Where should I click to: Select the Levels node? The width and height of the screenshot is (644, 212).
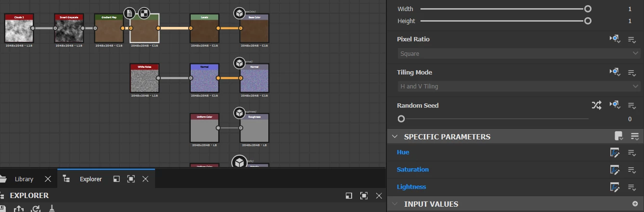pyautogui.click(x=204, y=28)
